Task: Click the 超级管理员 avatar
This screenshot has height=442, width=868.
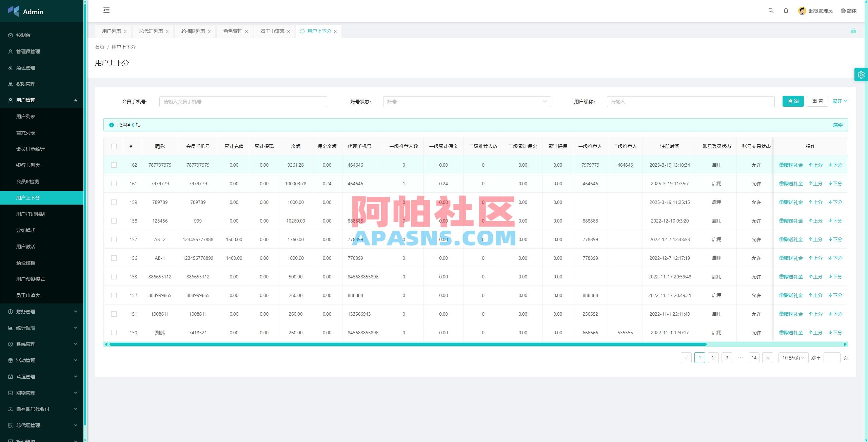Action: 802,10
